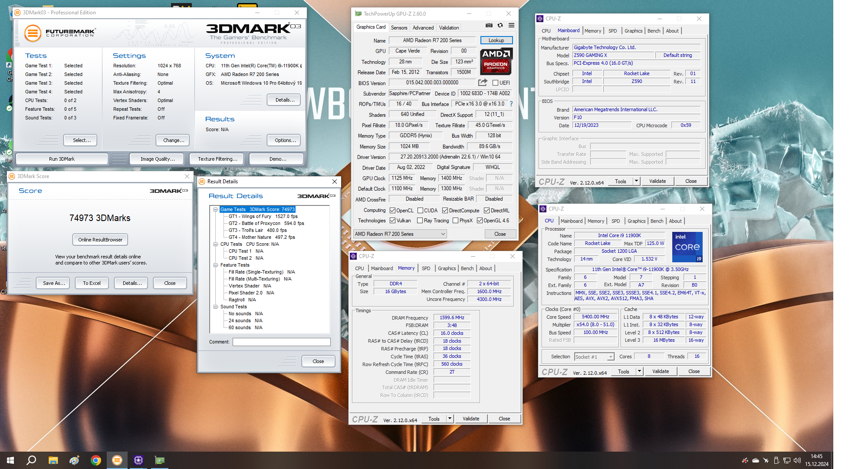Open the Windows Start menu

[x=10, y=460]
